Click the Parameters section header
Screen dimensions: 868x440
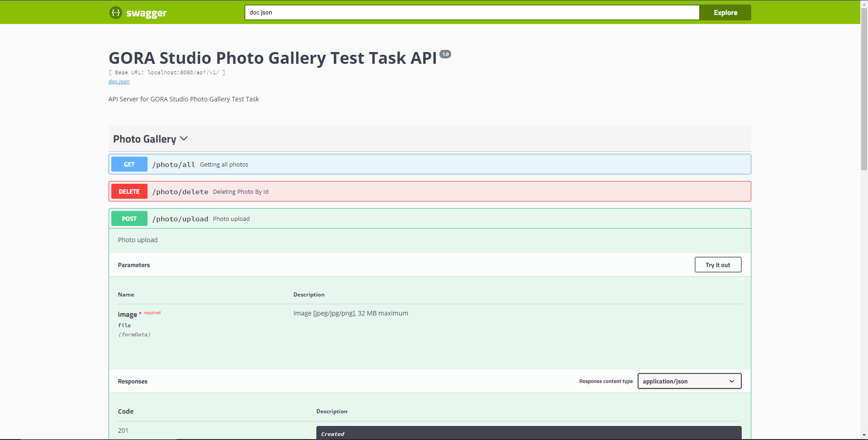click(x=134, y=265)
